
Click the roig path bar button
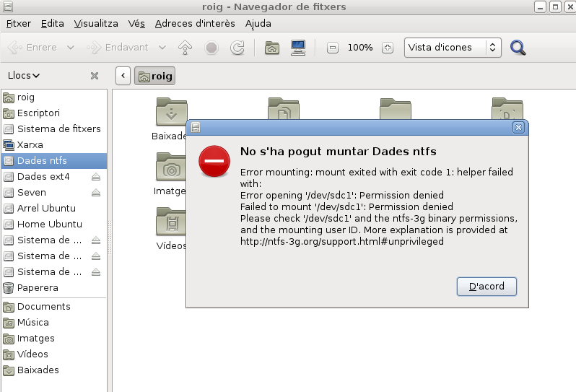point(154,76)
